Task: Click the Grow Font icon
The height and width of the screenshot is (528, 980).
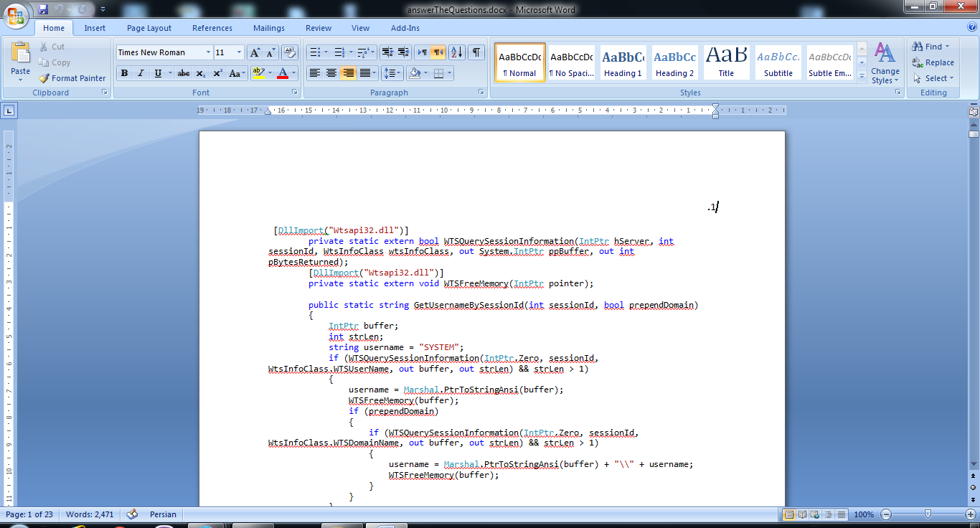Action: [255, 52]
